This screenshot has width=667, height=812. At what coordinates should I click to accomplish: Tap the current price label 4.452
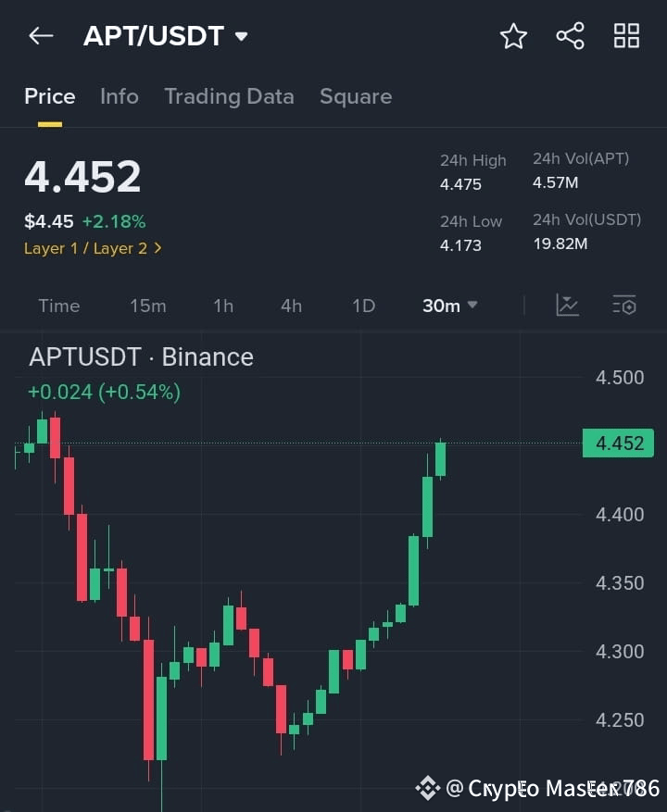click(x=617, y=443)
